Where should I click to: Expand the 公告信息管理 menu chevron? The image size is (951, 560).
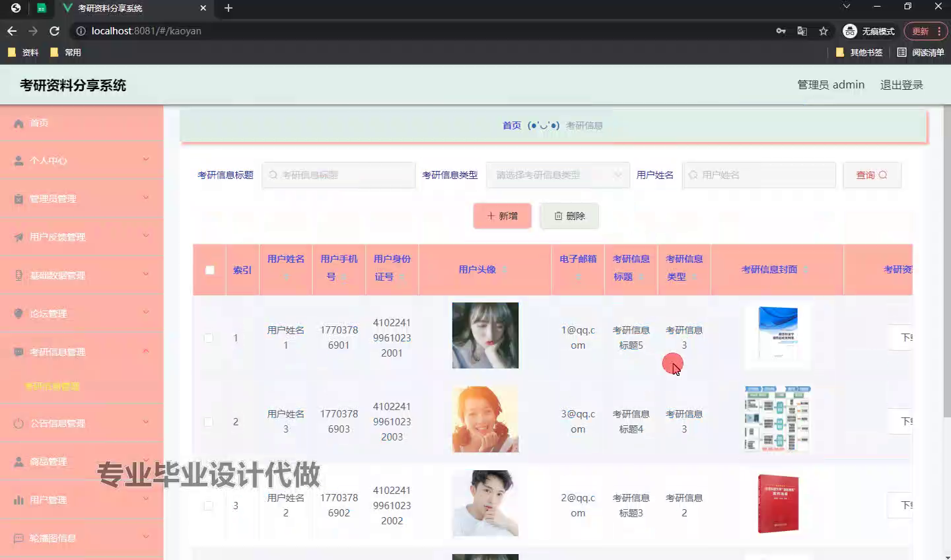click(x=146, y=422)
